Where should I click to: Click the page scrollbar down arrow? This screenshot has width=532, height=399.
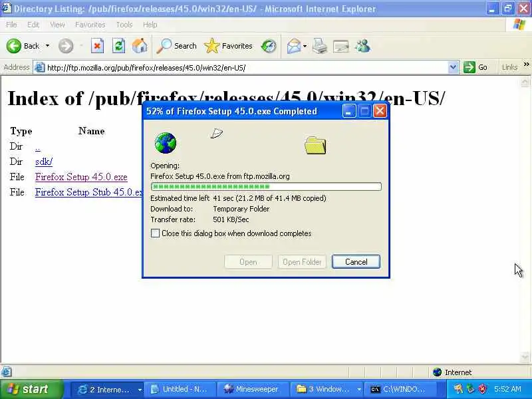tap(525, 356)
